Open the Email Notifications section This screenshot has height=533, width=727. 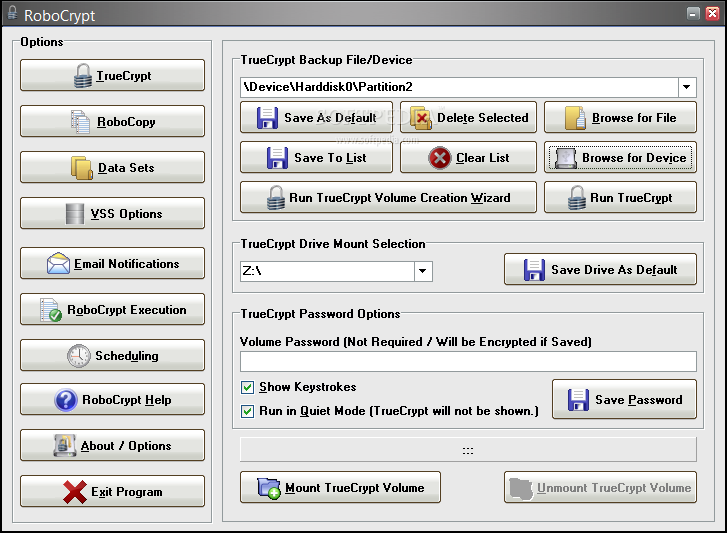click(x=112, y=263)
